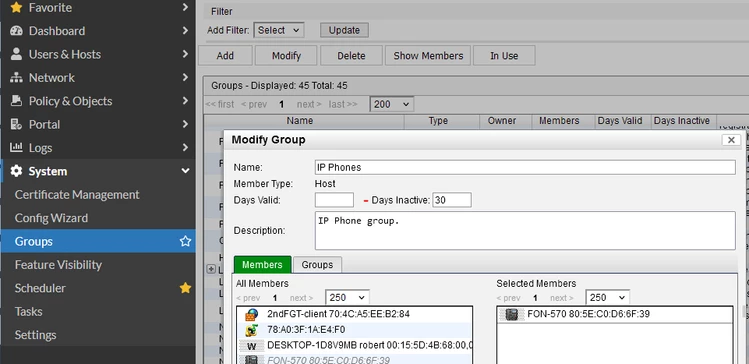749x364 pixels.
Task: Select 78:A0:3F:1A:E4:F0 row in All Members
Action: (x=354, y=330)
